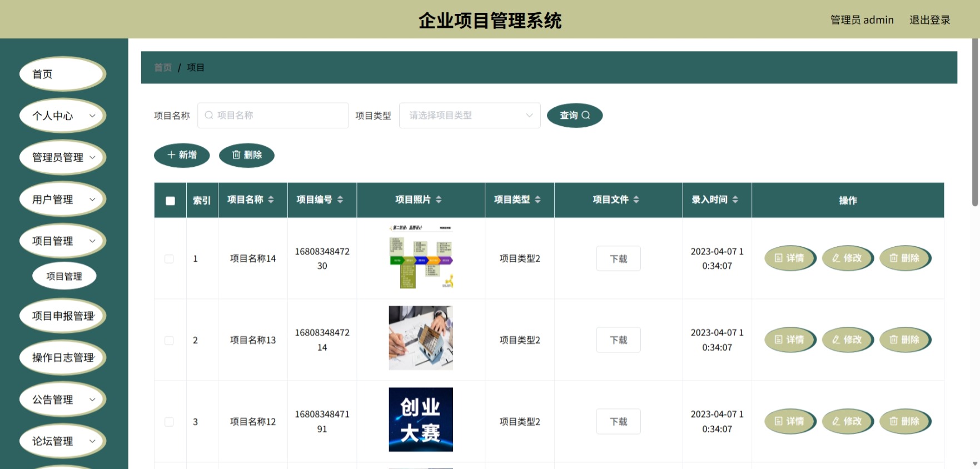Click the 首页 breadcrumb link
Viewport: 980px width, 469px height.
click(x=163, y=67)
